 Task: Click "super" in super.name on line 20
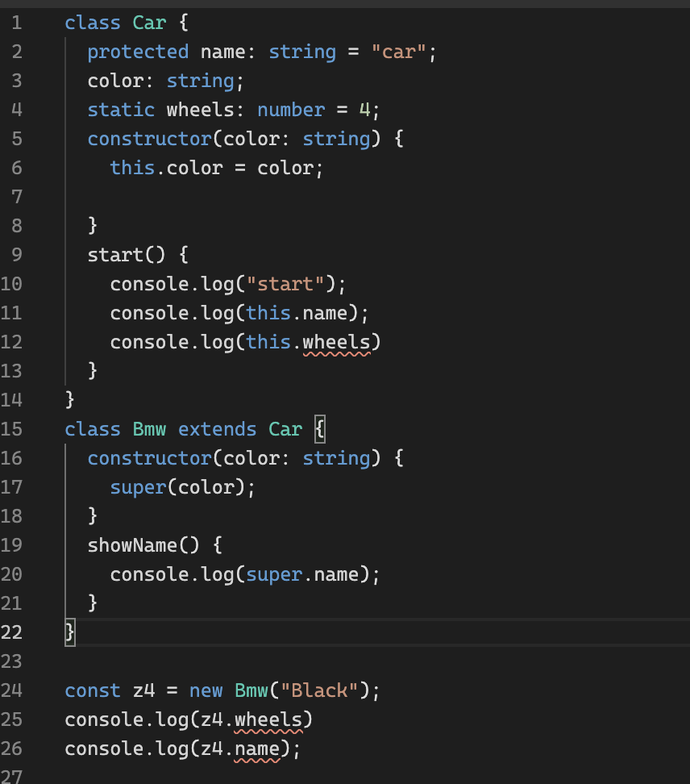coord(274,574)
